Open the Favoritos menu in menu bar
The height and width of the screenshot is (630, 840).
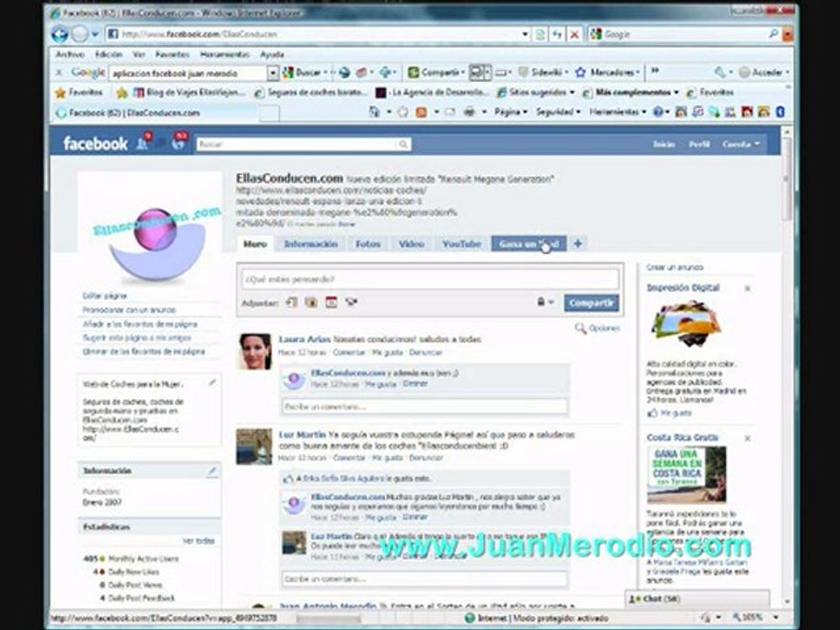tap(172, 54)
